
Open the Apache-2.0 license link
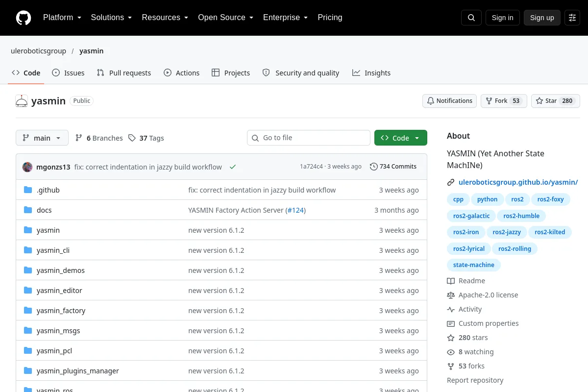(x=488, y=295)
